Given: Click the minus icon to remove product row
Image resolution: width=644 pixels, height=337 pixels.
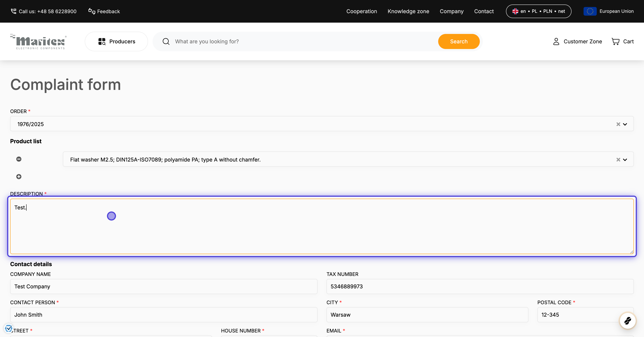Looking at the screenshot, I should (19, 159).
